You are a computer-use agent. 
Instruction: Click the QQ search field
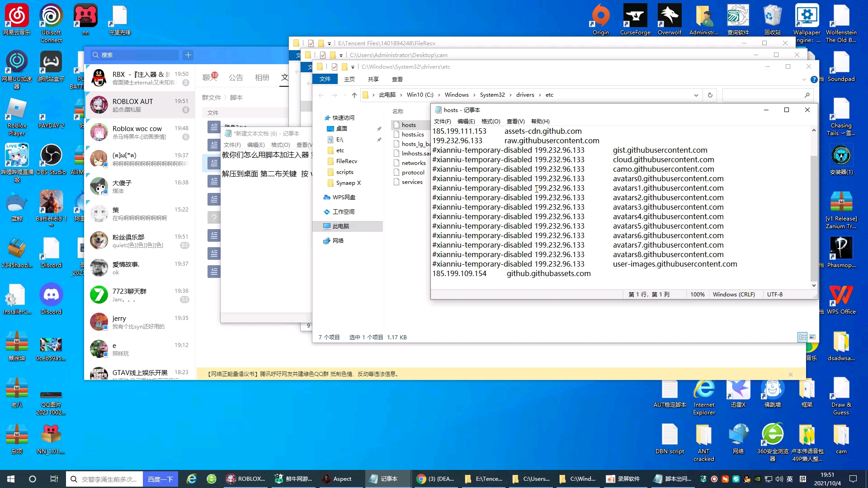coord(134,55)
